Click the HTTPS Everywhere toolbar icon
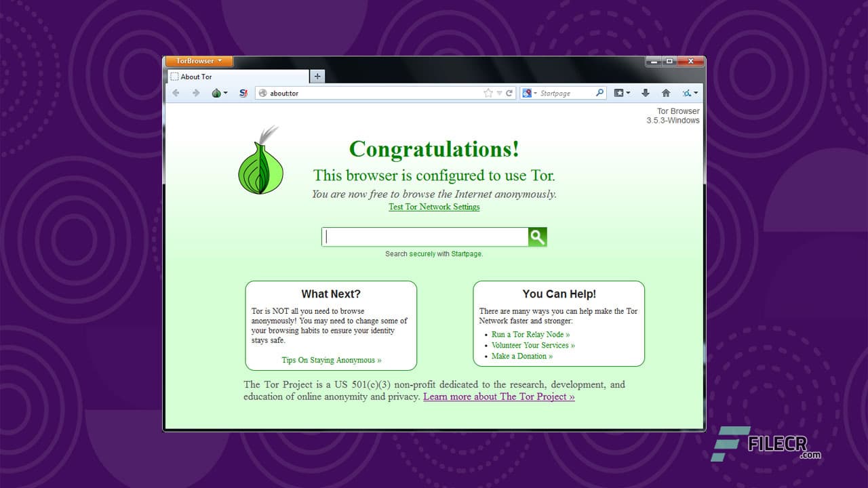868x488 pixels. pyautogui.click(x=687, y=93)
